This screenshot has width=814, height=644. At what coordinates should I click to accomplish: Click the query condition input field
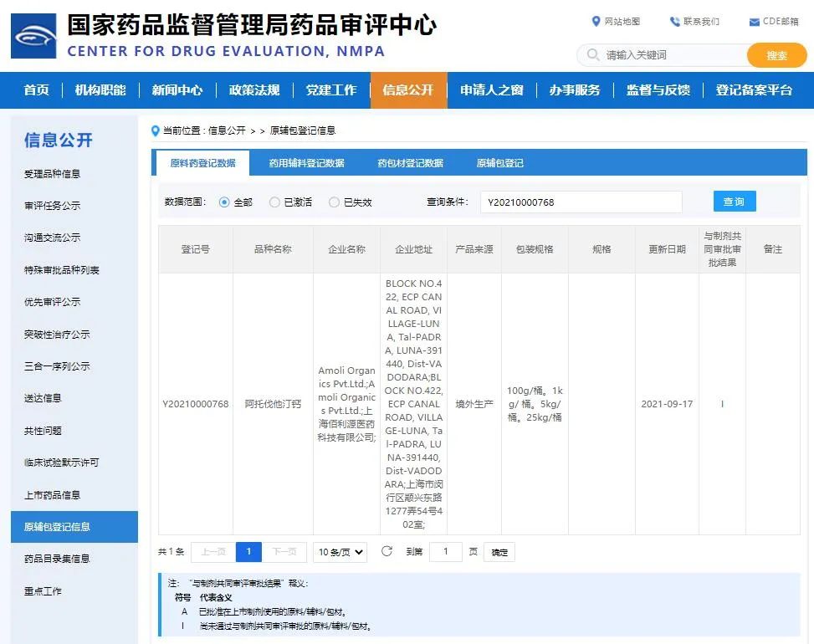tap(581, 202)
